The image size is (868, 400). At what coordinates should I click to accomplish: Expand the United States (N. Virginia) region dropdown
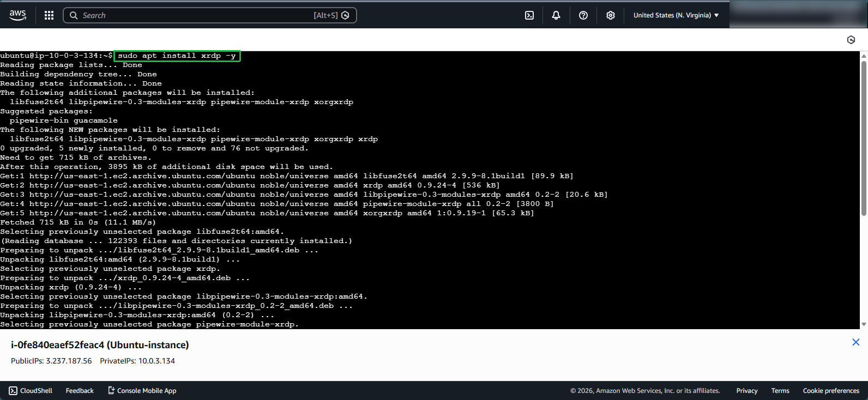pos(676,15)
